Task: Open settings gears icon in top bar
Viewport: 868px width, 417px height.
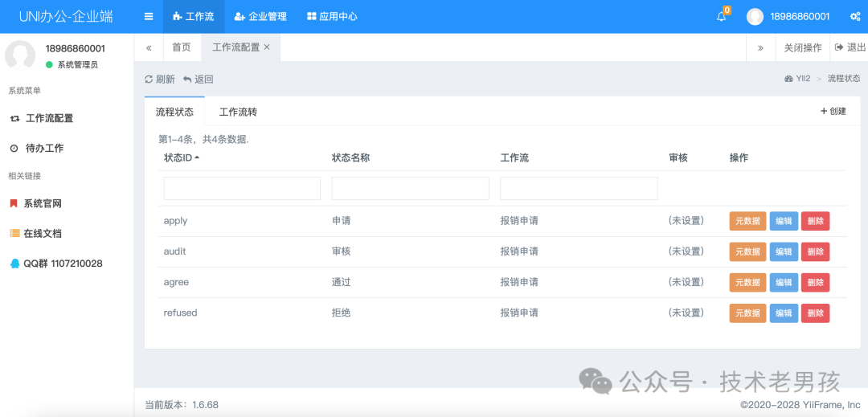Action: [855, 16]
